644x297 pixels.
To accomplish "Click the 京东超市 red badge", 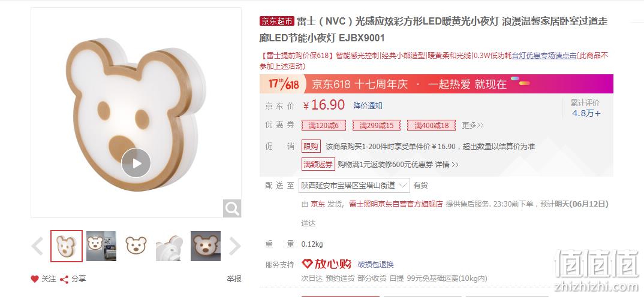I will [x=277, y=21].
